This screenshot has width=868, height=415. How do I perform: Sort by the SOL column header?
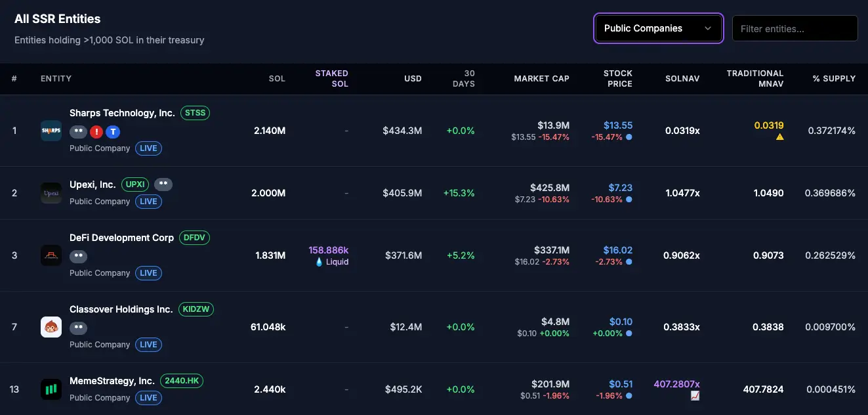click(x=277, y=79)
